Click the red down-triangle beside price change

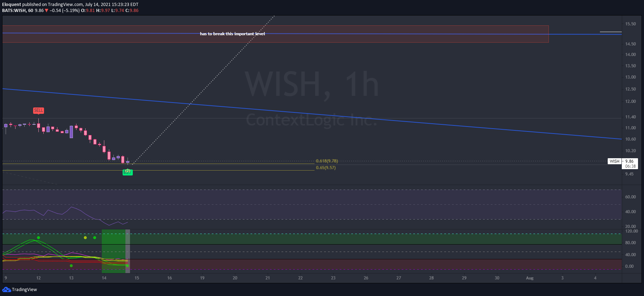click(x=47, y=11)
